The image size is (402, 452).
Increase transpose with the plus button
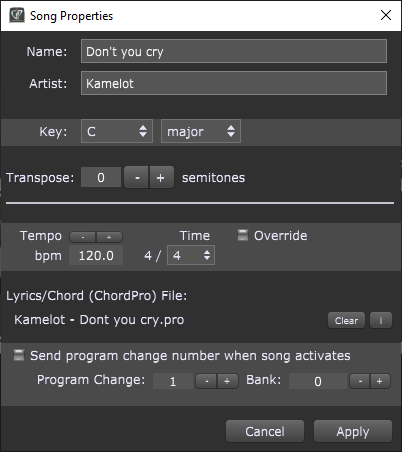coord(161,177)
